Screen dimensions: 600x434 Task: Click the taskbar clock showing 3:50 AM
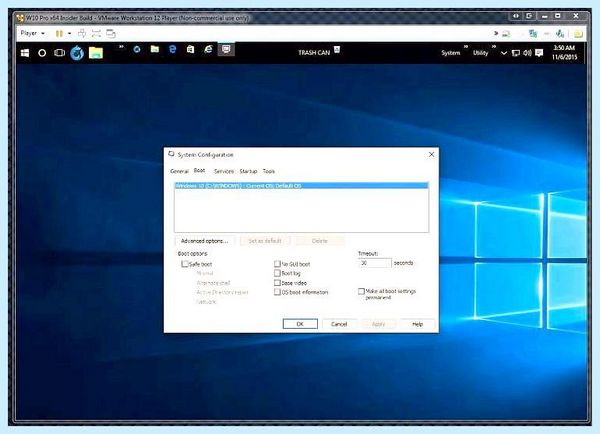point(564,52)
